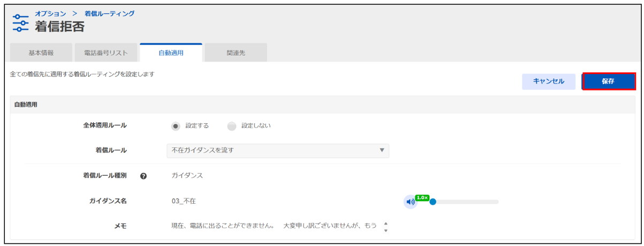Click the 1.0× playback speed badge

coord(422,197)
